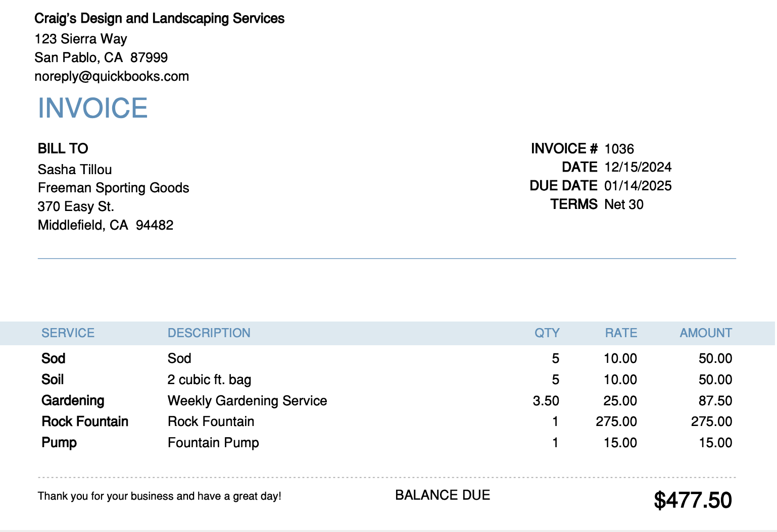Click the Rock Fountain amount 275.00
Image resolution: width=777 pixels, height=532 pixels.
[711, 421]
